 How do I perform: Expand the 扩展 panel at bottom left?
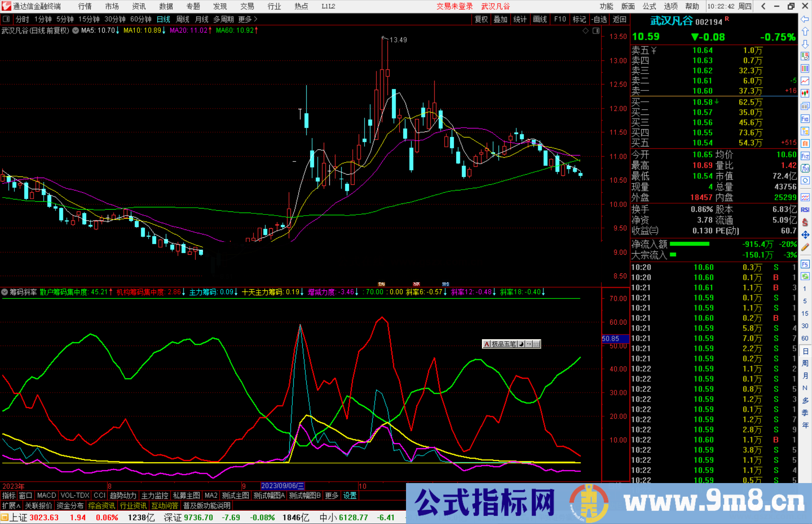click(11, 506)
